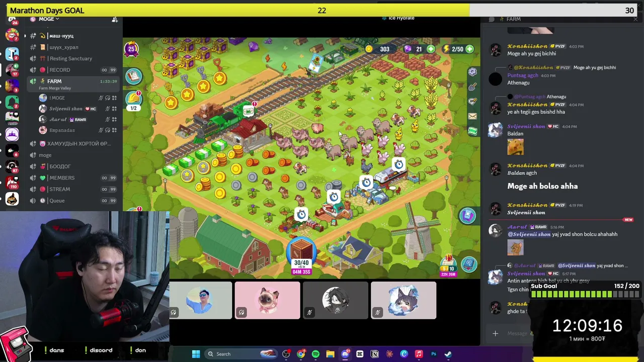The height and width of the screenshot is (362, 644).
Task: Click the blue-sky avatar participant tile
Action: [201, 300]
